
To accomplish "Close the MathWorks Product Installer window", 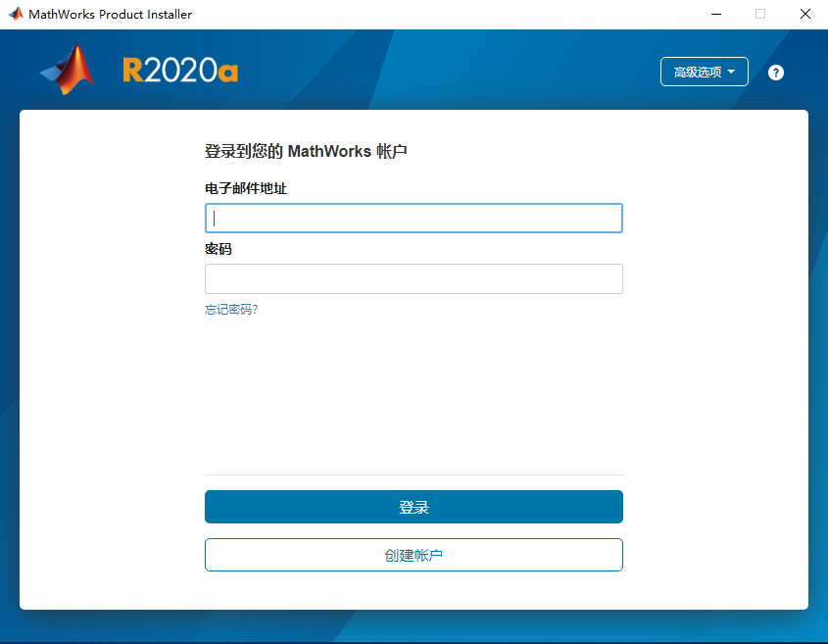I will (x=804, y=15).
